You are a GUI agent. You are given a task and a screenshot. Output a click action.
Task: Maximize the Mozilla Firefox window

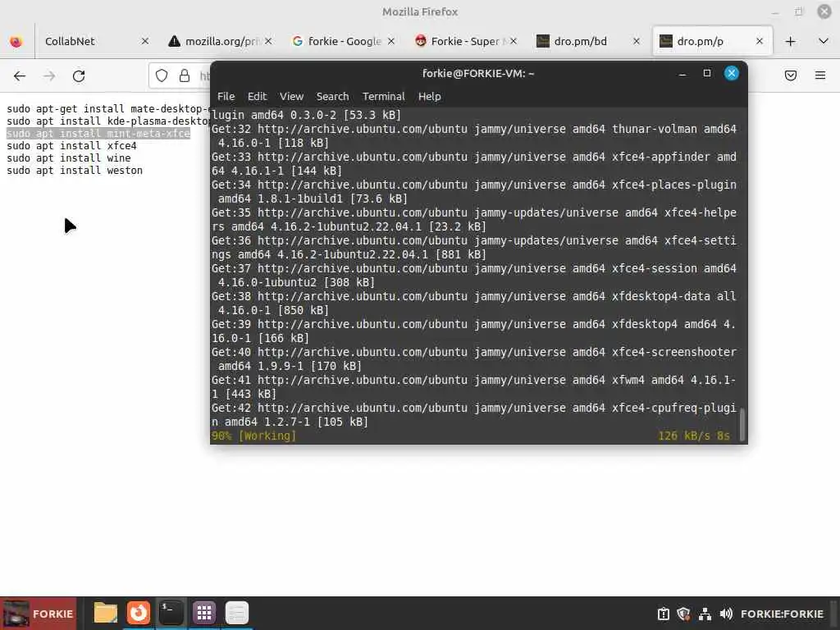799,11
